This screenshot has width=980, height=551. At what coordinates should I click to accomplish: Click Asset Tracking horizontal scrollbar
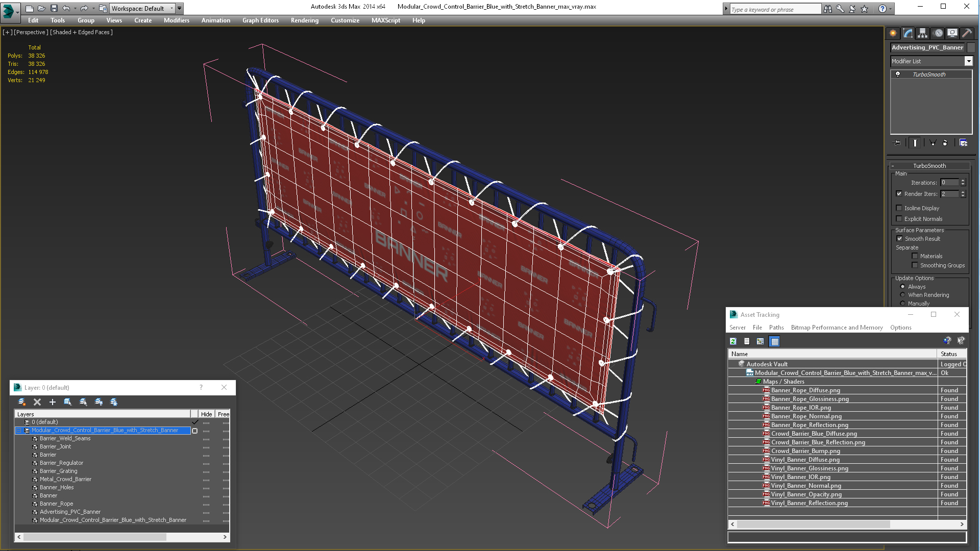click(x=814, y=524)
